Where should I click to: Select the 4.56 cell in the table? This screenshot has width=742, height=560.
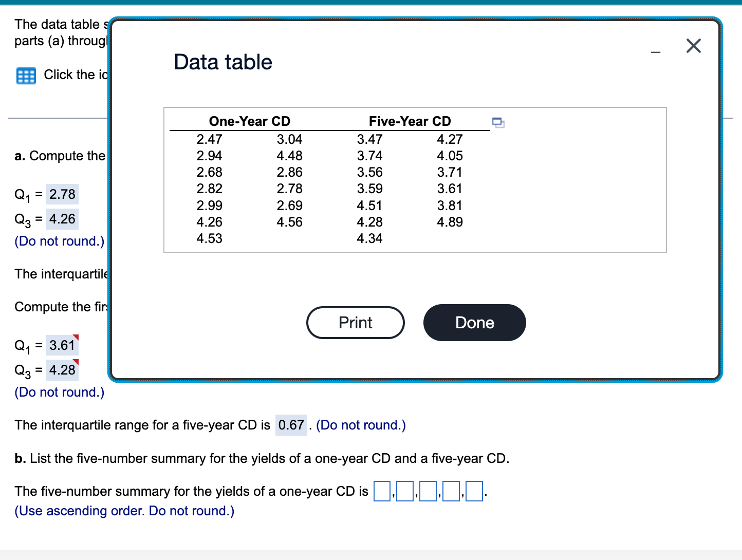click(x=290, y=222)
